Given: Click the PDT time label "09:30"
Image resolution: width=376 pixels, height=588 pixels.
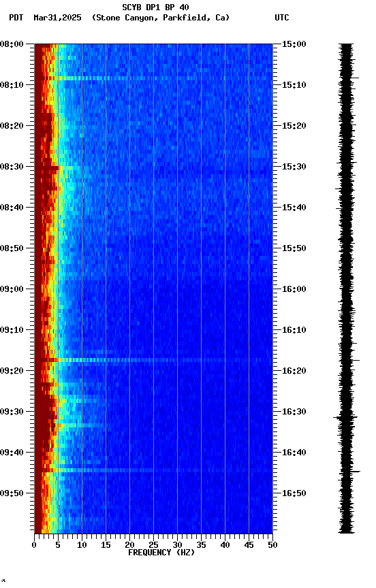Looking at the screenshot, I should [x=12, y=412].
